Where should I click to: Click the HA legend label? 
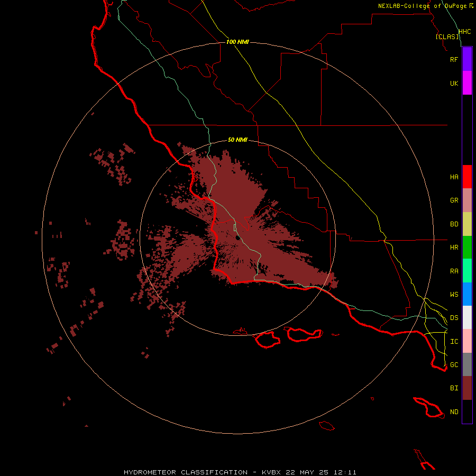[454, 177]
